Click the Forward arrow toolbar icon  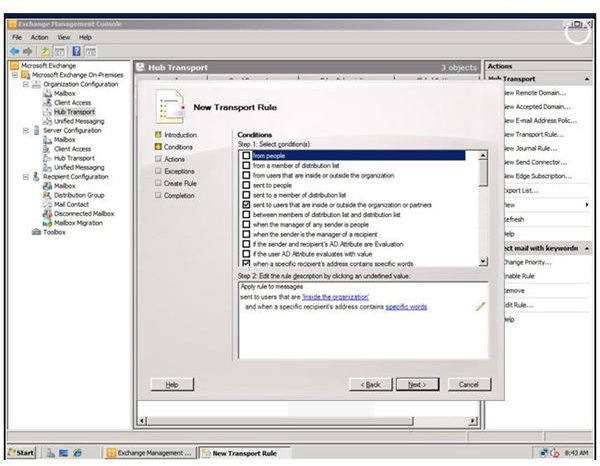pos(28,51)
